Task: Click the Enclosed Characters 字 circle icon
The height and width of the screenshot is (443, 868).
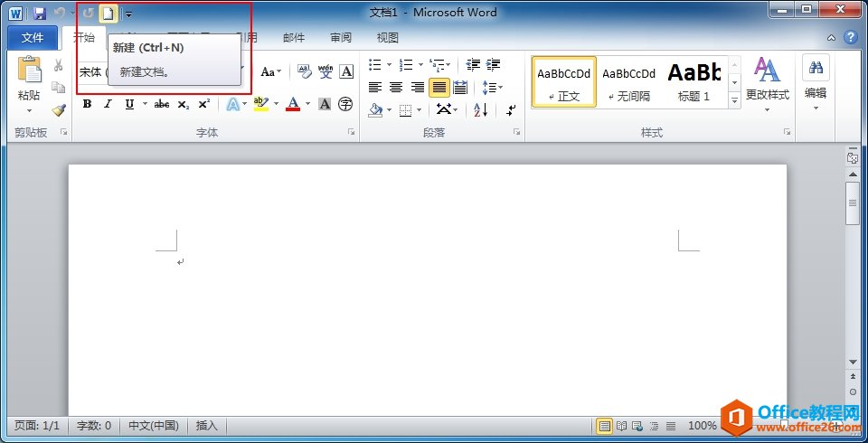Action: (x=346, y=104)
